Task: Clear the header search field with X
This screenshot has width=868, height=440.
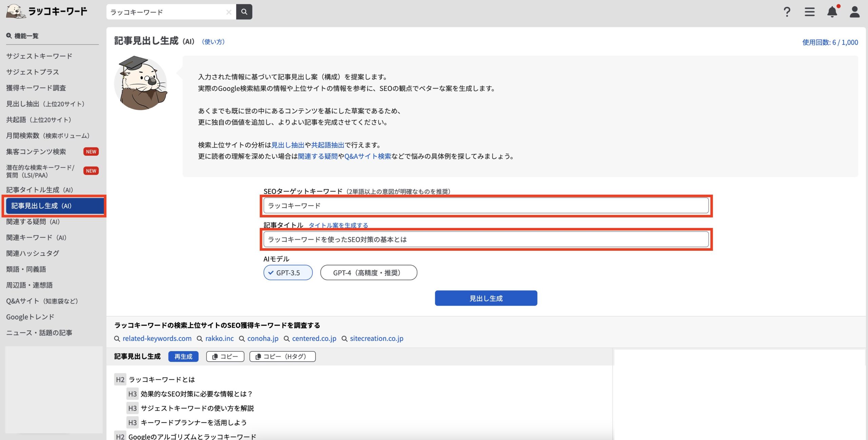Action: coord(229,12)
